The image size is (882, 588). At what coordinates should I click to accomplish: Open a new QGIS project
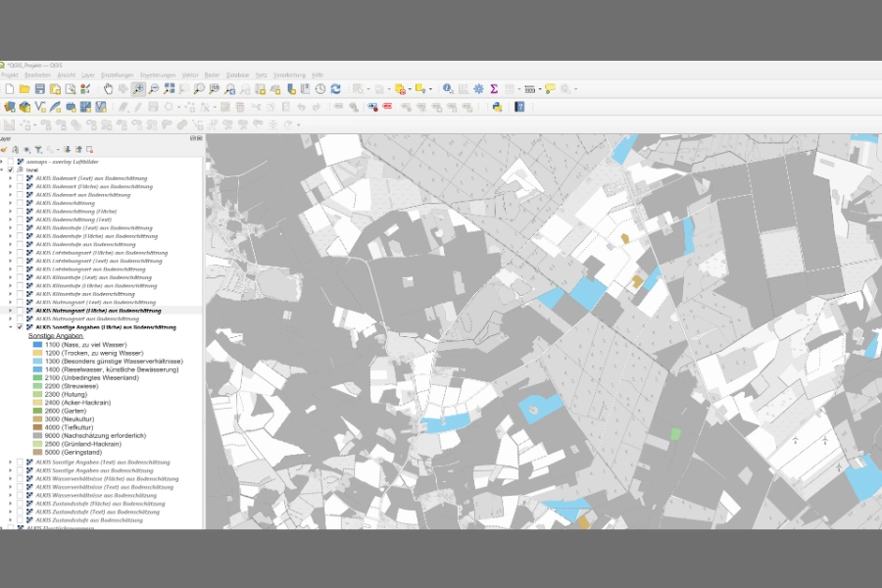(x=9, y=87)
